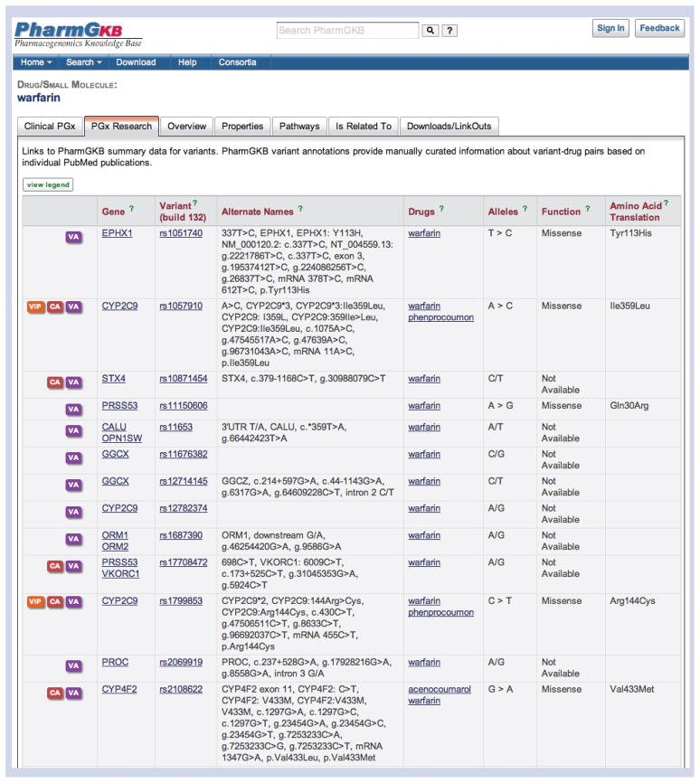Switch to the Clinical PGx tab

(50, 127)
